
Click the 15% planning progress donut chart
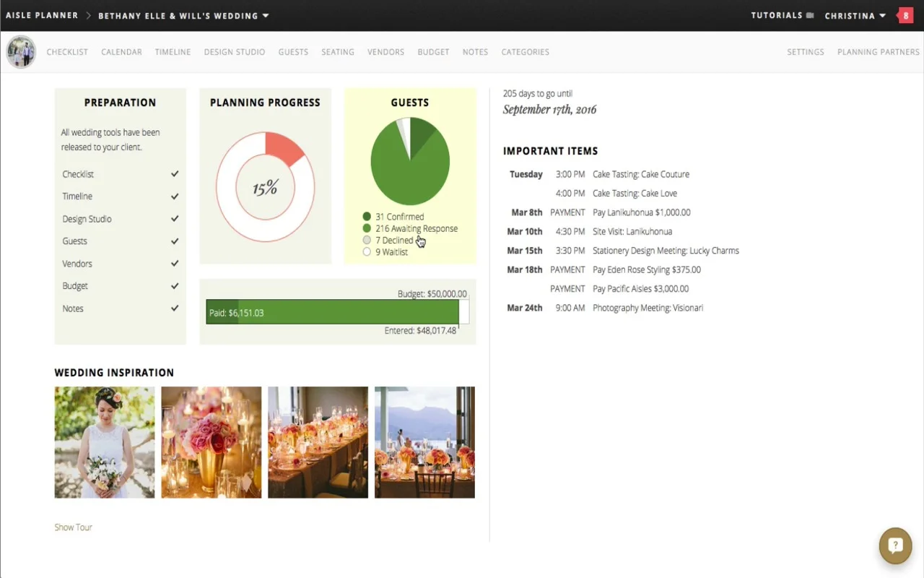pos(265,187)
